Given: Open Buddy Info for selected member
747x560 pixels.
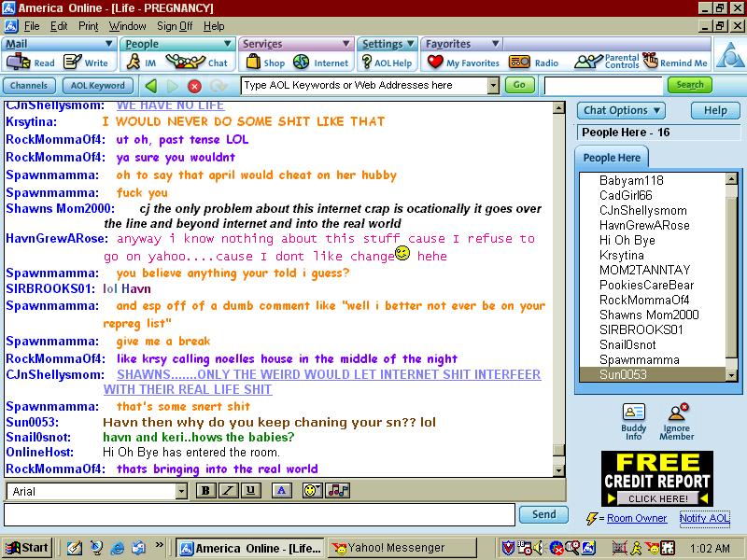Looking at the screenshot, I should click(x=634, y=422).
